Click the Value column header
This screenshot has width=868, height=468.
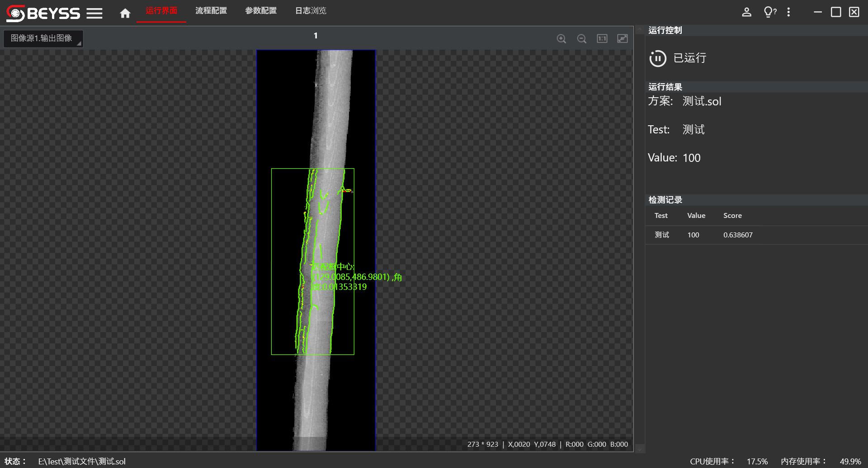[696, 216]
